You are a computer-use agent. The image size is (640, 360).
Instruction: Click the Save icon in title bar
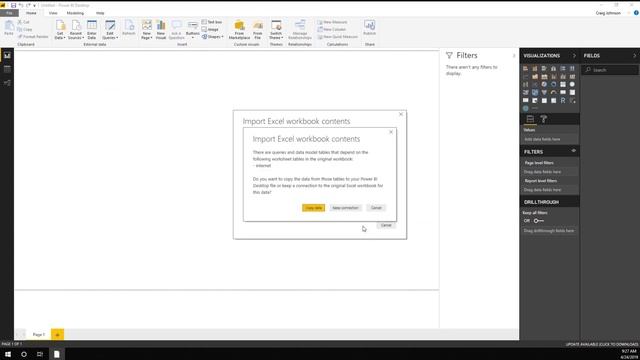coord(13,5)
